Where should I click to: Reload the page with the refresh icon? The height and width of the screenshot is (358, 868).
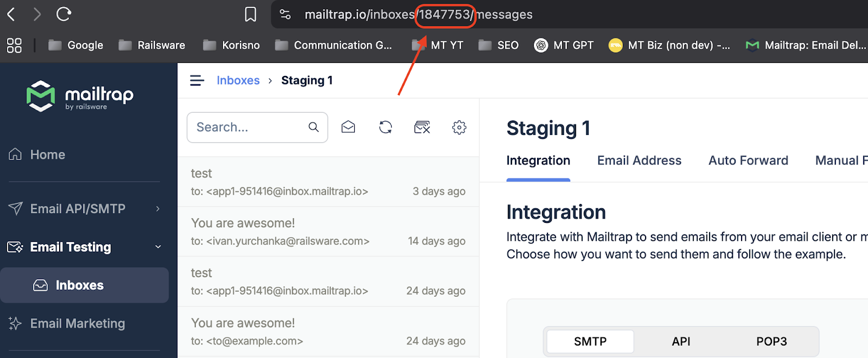63,14
